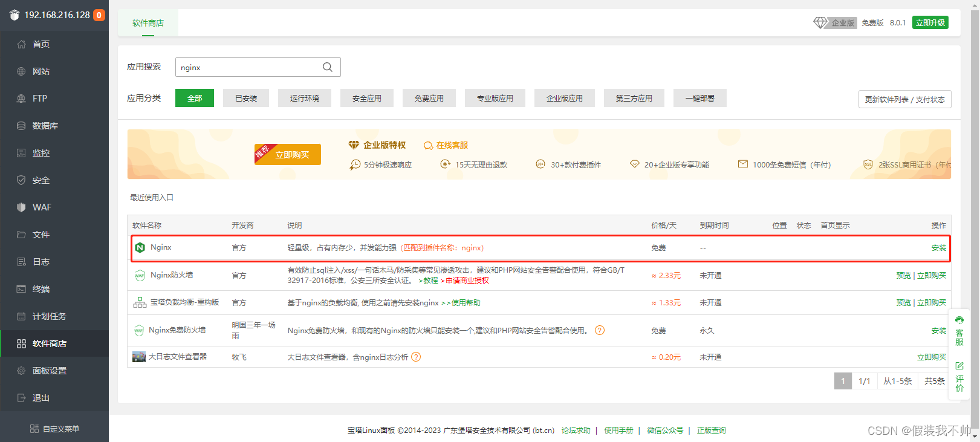
Task: Click 预览 for Nginx防火墙 row
Action: click(x=904, y=276)
